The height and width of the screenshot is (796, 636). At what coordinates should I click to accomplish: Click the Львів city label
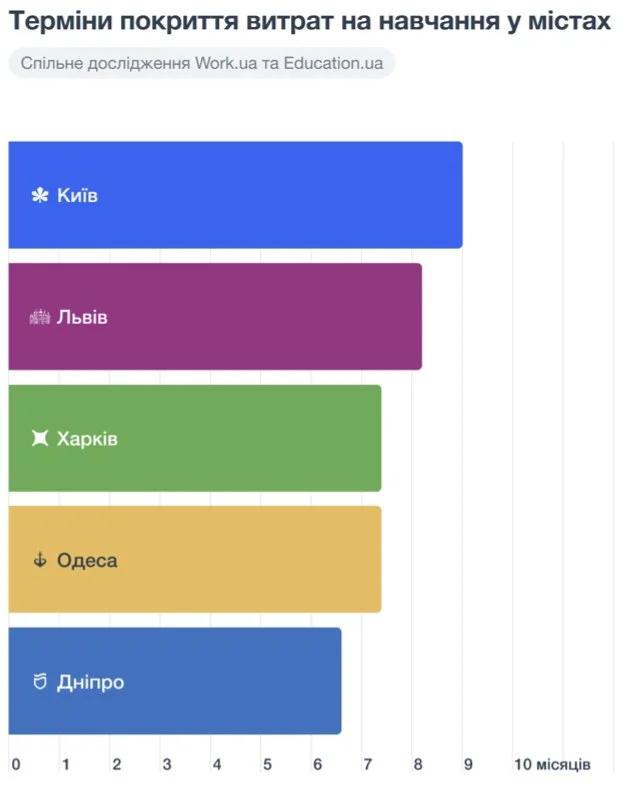(x=82, y=318)
